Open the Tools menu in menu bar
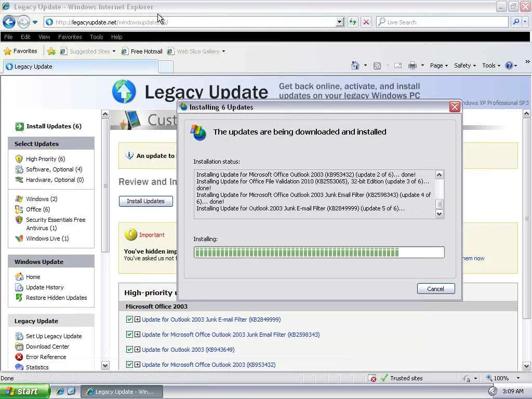 pyautogui.click(x=96, y=37)
